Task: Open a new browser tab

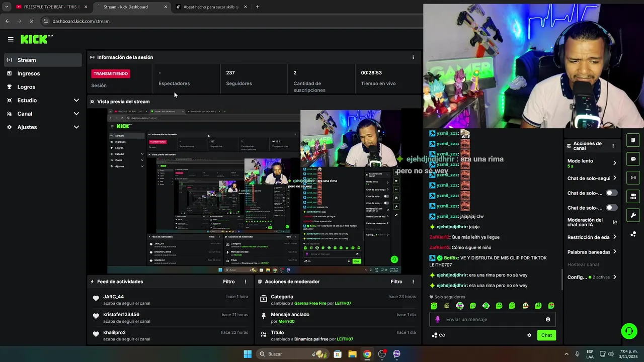Action: point(257,7)
